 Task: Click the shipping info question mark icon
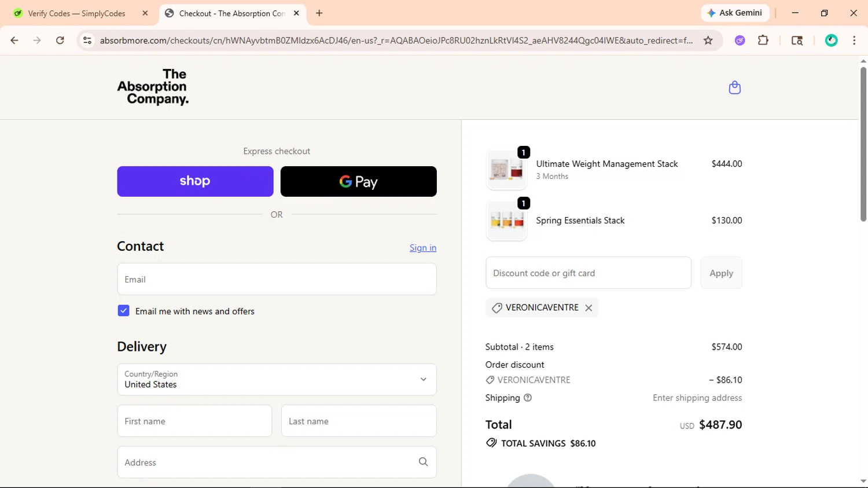[x=528, y=398]
